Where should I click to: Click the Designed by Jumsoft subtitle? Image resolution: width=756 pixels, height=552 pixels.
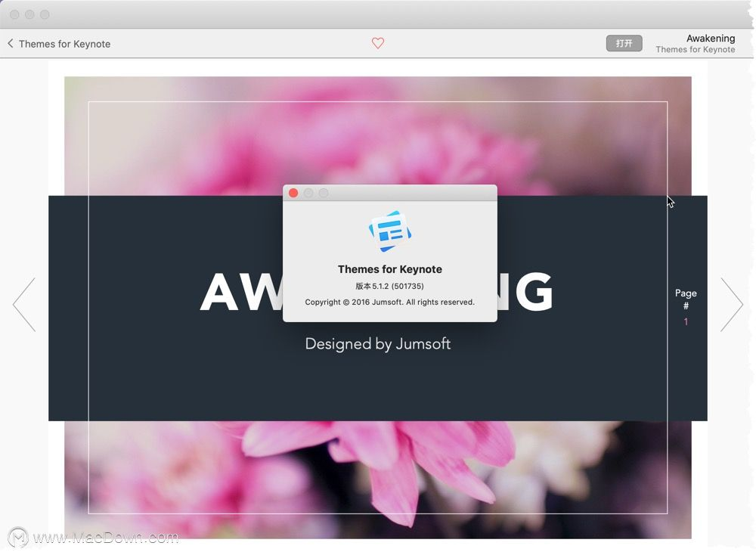tap(377, 344)
